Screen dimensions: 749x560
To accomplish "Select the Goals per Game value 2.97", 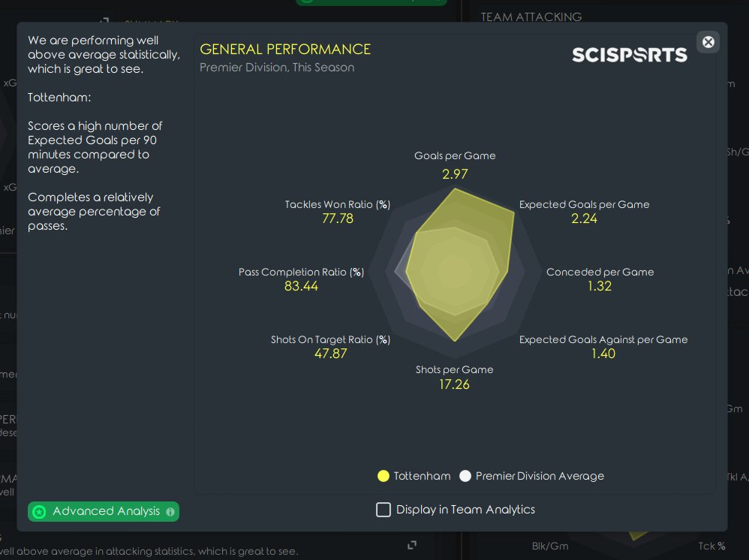I will [x=455, y=174].
